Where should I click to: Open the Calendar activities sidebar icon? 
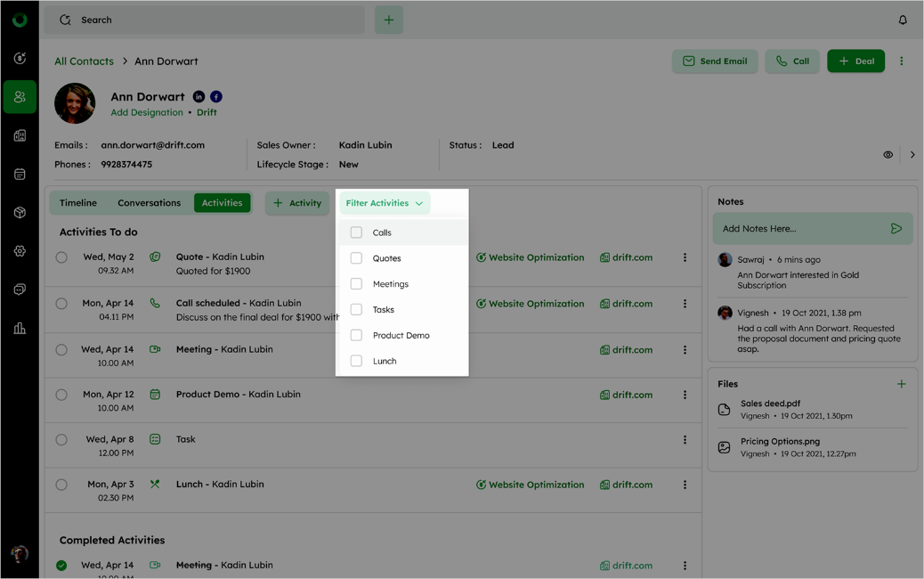coord(20,174)
